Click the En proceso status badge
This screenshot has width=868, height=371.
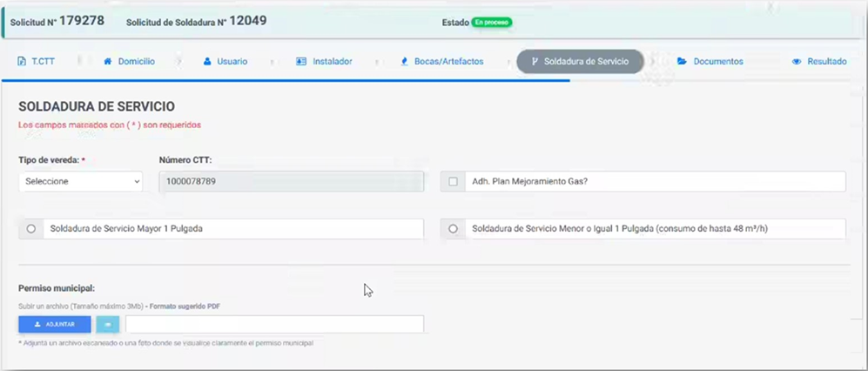(x=492, y=22)
